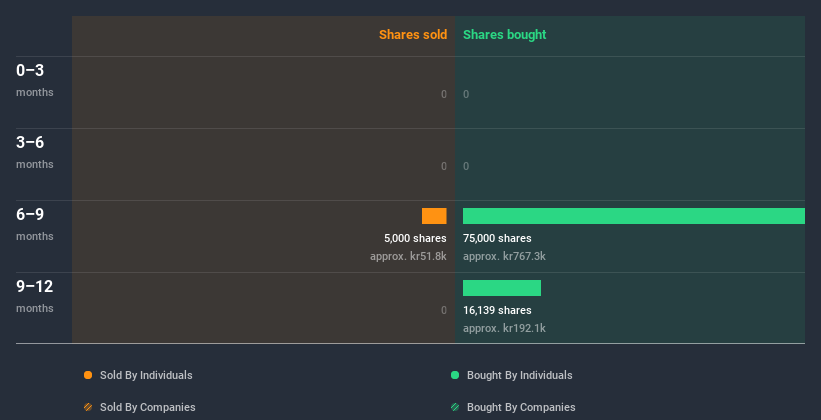Select the Sold By Individuals legend label
Image resolution: width=821 pixels, height=420 pixels.
coord(146,375)
